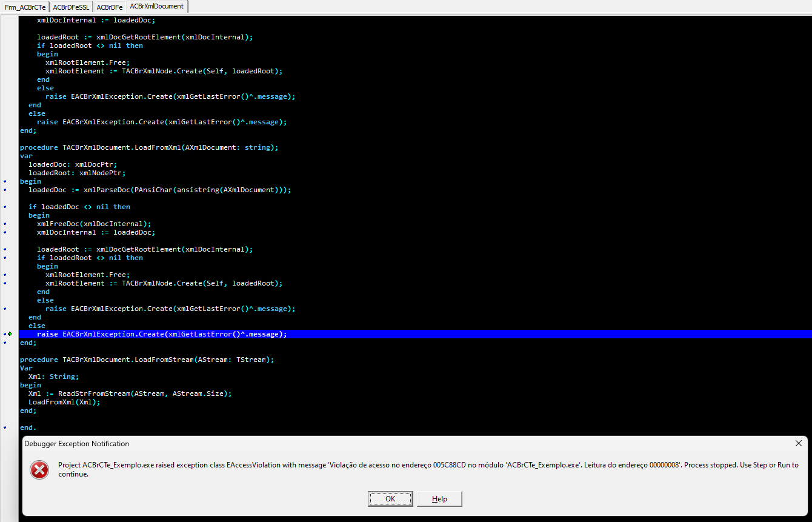Click the gutter dot beside 'if loadedDoc <> nil then'
This screenshot has width=812, height=522.
[x=5, y=207]
